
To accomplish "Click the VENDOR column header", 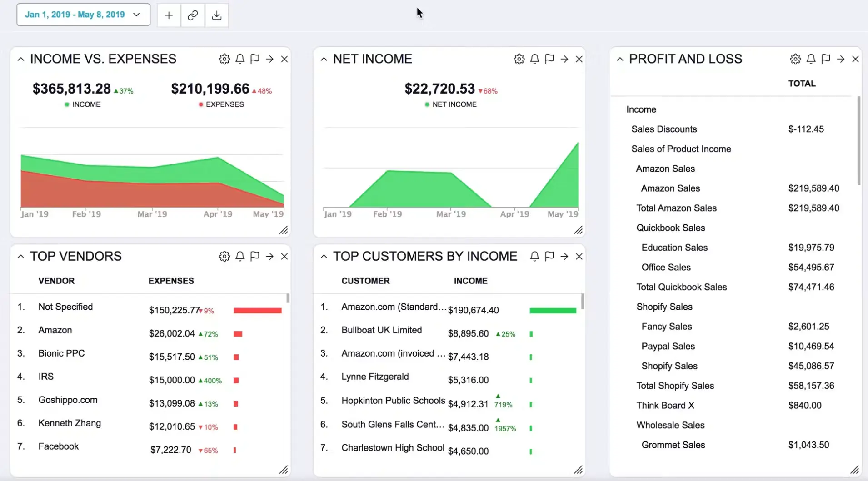I will pyautogui.click(x=56, y=281).
